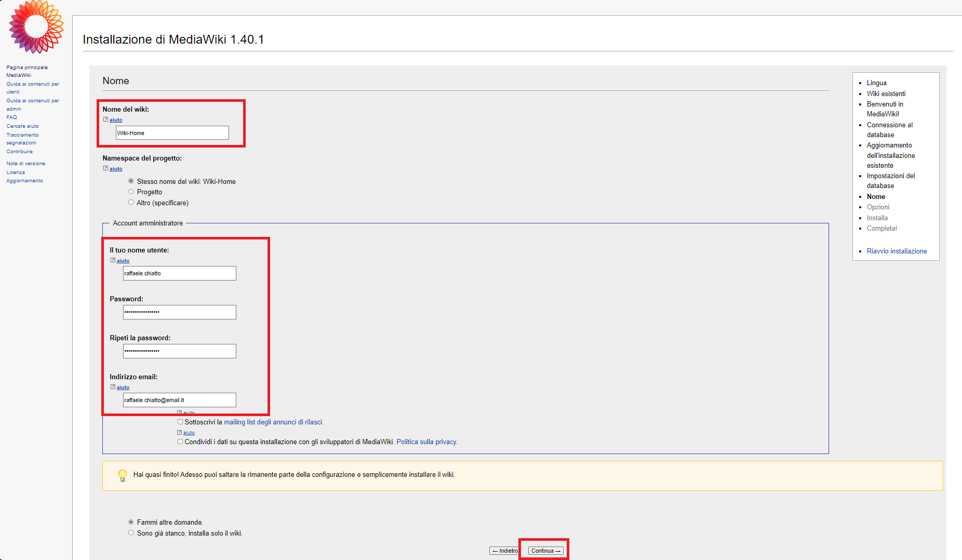This screenshot has width=962, height=560.
Task: Open help icon under Namespace del progetto
Action: tap(106, 168)
